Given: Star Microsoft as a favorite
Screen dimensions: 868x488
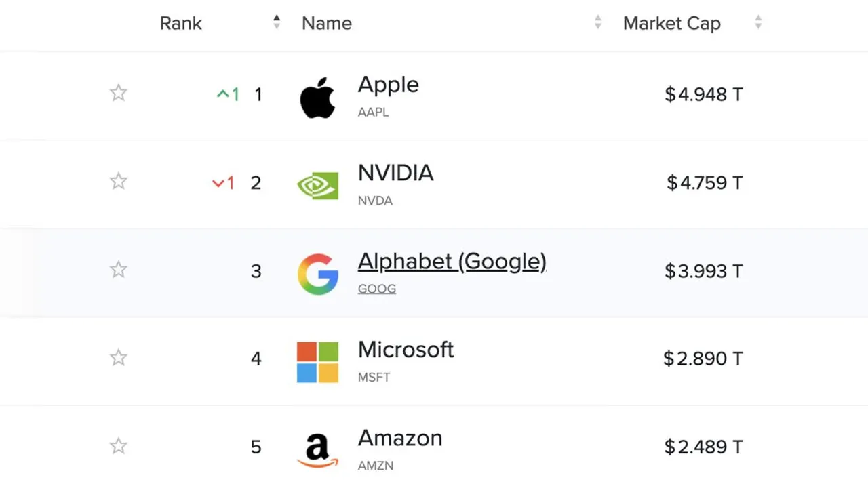Looking at the screenshot, I should [119, 357].
